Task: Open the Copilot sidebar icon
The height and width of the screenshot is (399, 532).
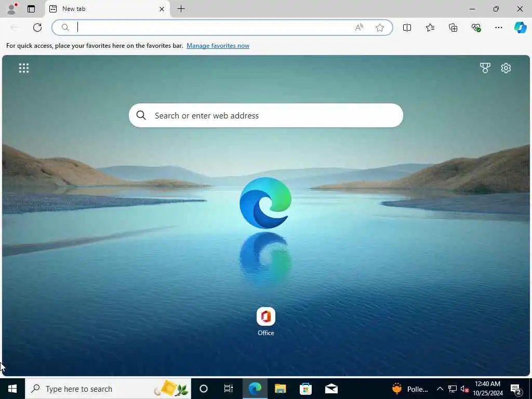Action: [520, 28]
